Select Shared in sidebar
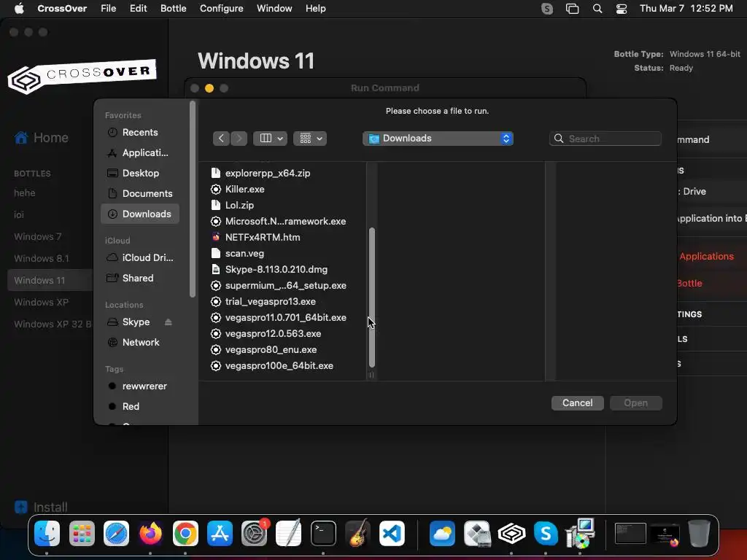Image resolution: width=747 pixels, height=560 pixels. pos(140,278)
